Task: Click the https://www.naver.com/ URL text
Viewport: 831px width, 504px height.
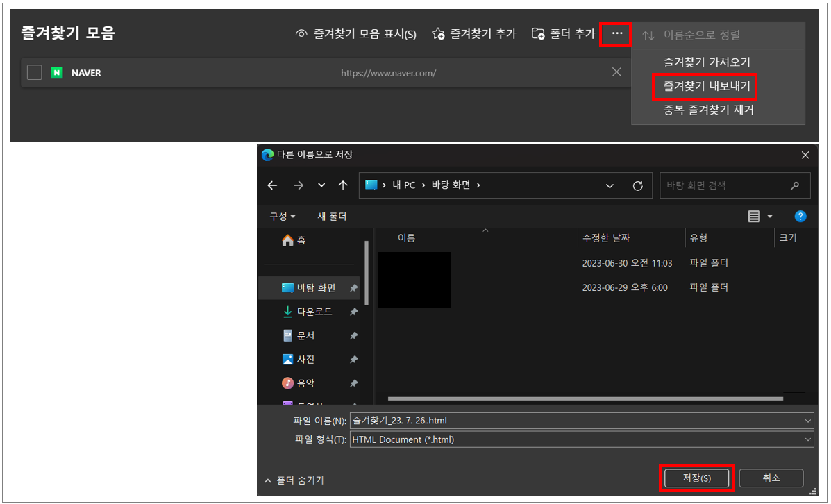Action: pyautogui.click(x=389, y=73)
